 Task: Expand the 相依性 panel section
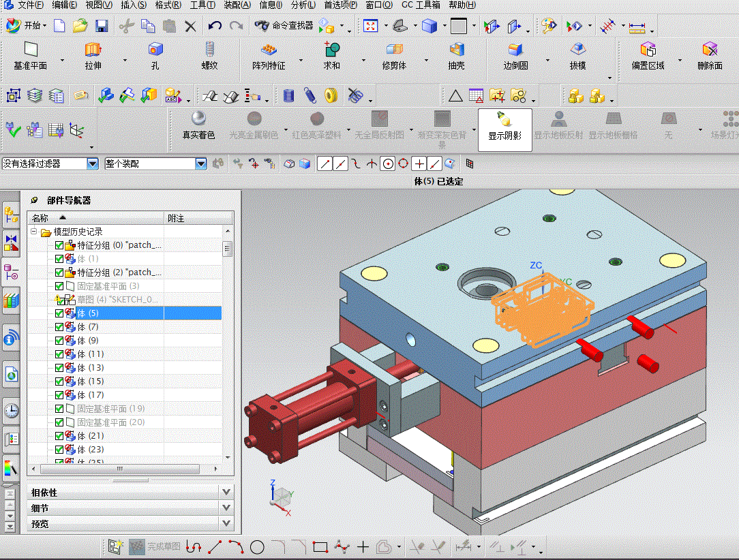[227, 492]
